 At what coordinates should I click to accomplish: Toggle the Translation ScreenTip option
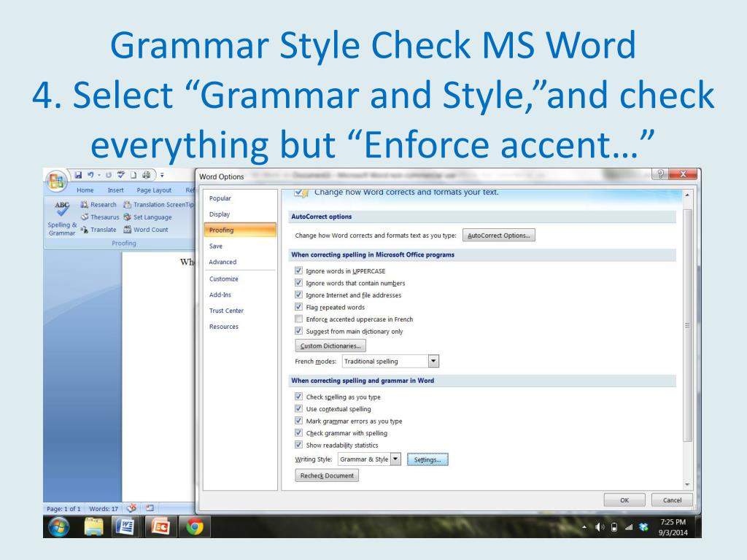point(158,204)
